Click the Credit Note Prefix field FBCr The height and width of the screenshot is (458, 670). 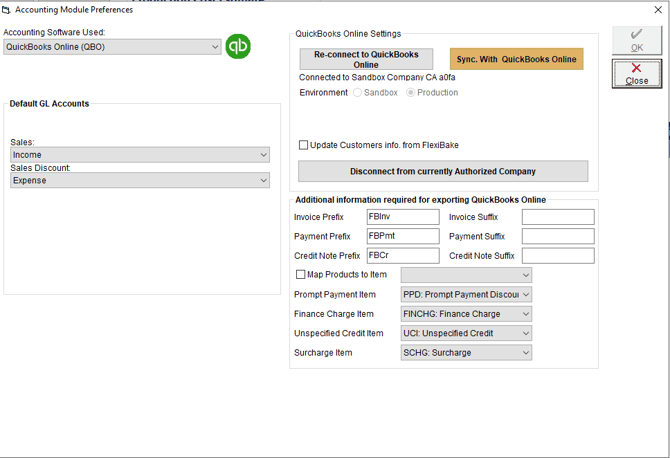pos(403,255)
